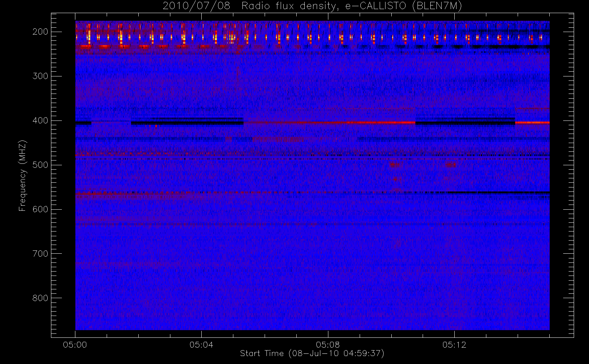
Task: Click the 500 frequency tick label
Action: 40,165
